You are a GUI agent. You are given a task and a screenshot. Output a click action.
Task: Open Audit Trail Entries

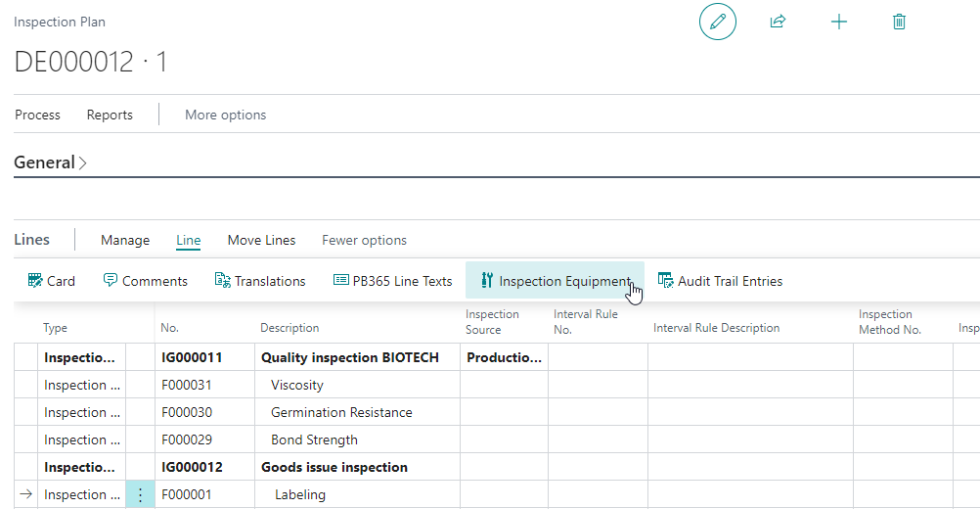point(720,281)
